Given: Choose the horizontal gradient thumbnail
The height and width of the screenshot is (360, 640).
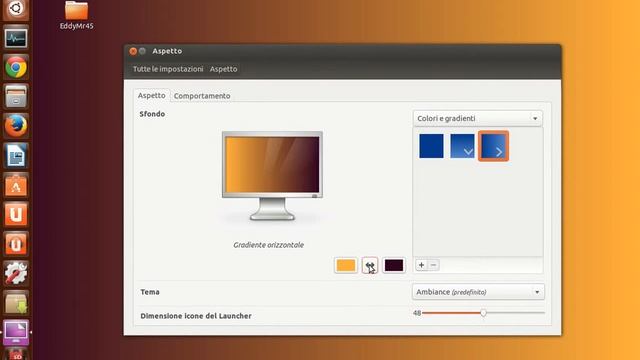Looking at the screenshot, I should pos(493,146).
